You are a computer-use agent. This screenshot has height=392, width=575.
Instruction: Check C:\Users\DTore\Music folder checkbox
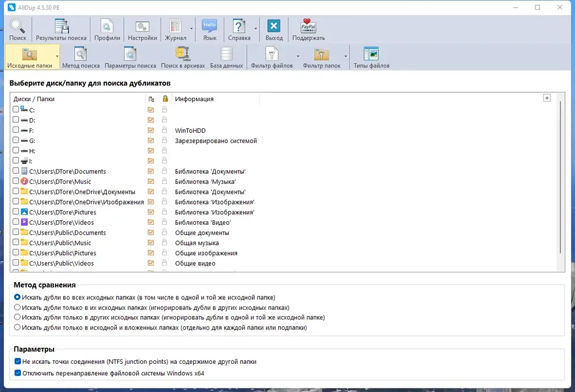[x=16, y=181]
